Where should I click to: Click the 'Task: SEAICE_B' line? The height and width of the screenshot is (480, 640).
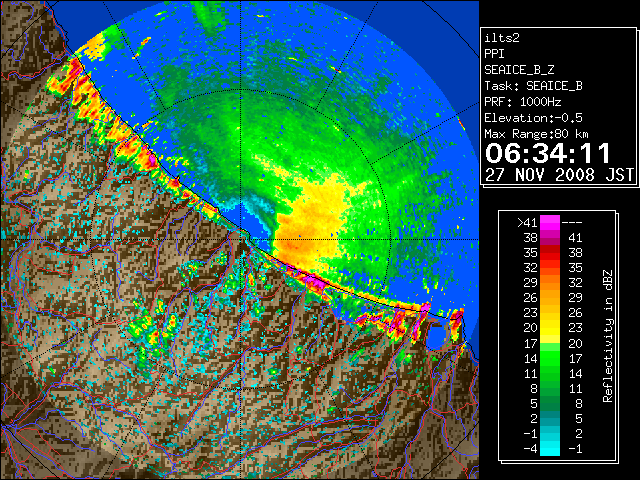pyautogui.click(x=533, y=86)
